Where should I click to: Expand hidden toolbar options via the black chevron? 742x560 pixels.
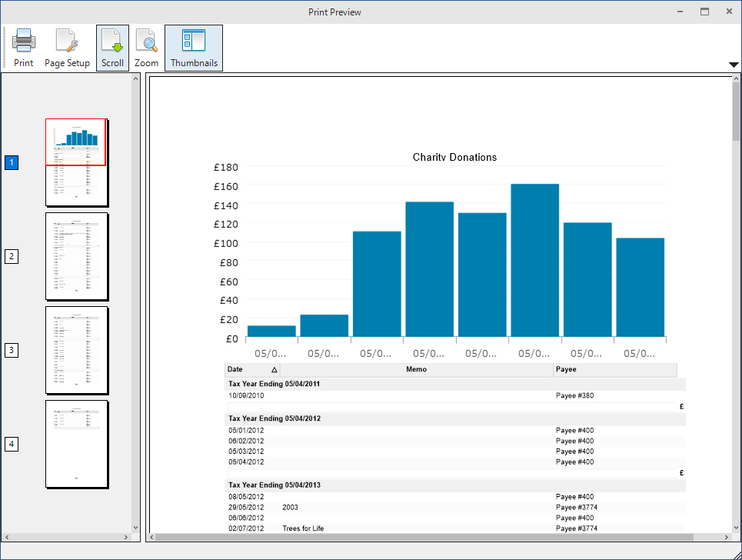tap(734, 65)
